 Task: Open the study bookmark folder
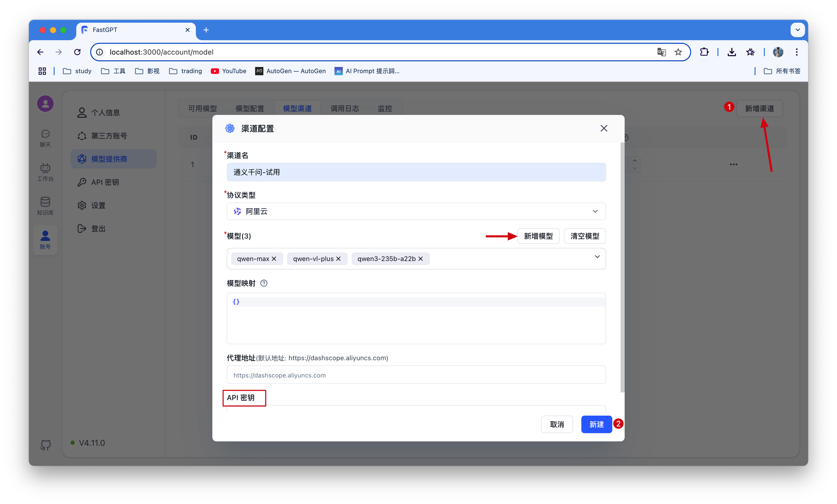tap(77, 71)
